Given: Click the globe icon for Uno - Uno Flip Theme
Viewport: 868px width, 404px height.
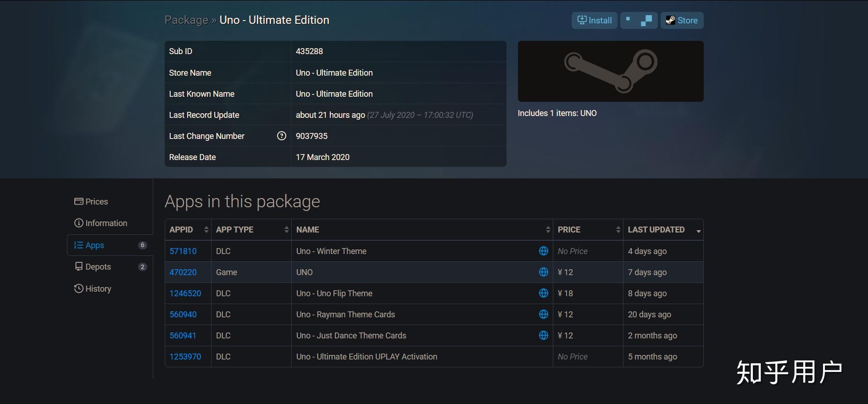Looking at the screenshot, I should [x=543, y=293].
